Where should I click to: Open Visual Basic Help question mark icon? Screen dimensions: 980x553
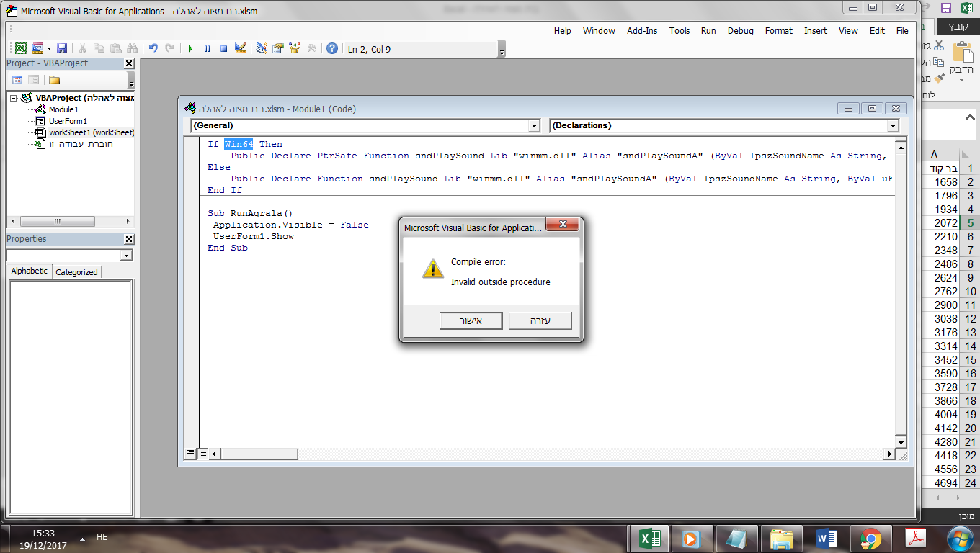tap(331, 48)
